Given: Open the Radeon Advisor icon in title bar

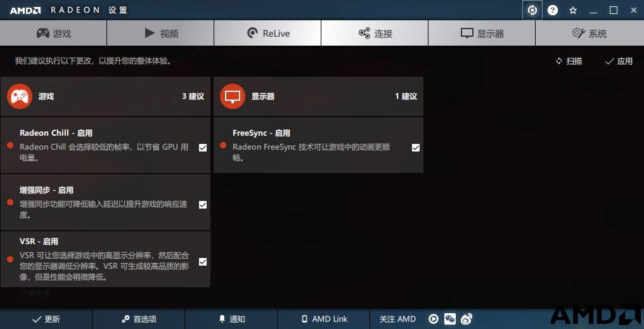Looking at the screenshot, I should coord(532,10).
